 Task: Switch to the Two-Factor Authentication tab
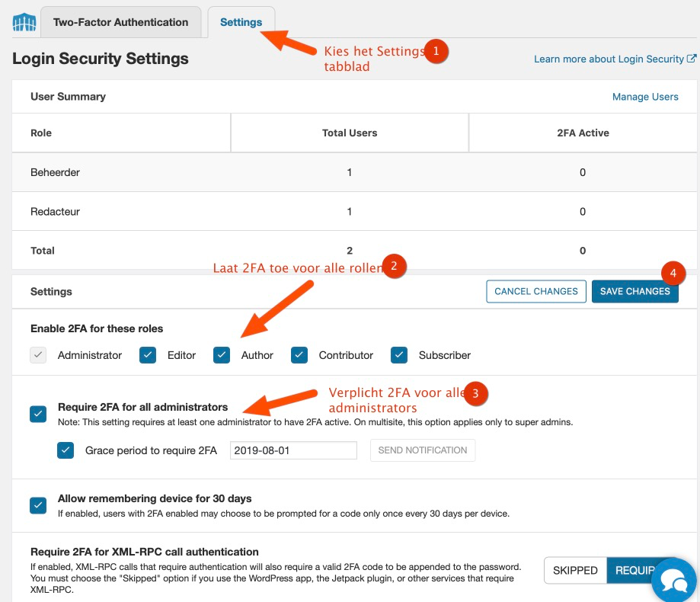[120, 22]
